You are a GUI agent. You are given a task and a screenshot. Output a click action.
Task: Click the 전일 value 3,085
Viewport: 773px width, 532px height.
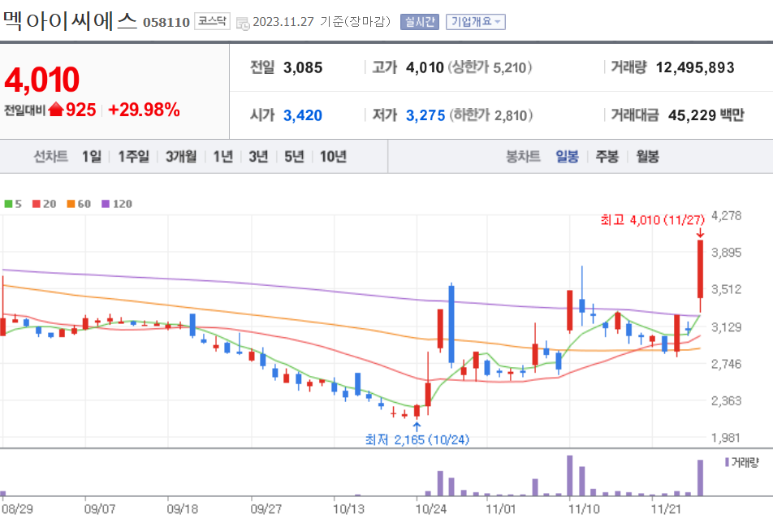303,67
